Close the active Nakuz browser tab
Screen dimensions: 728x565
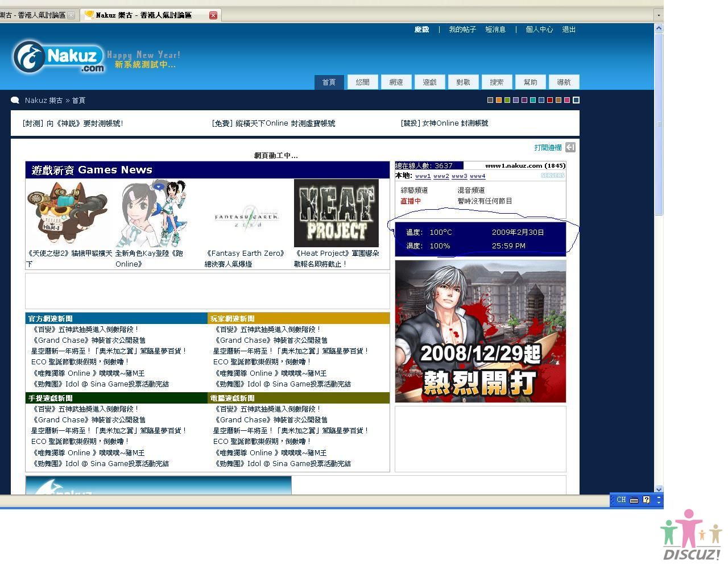click(213, 15)
